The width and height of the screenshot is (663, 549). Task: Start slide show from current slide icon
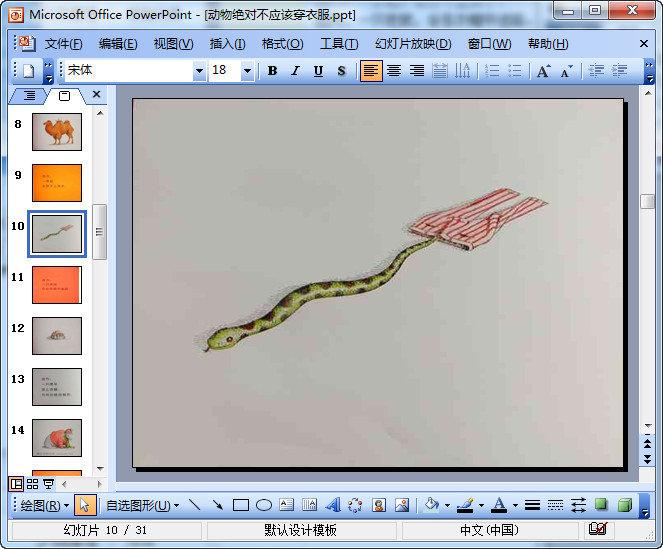tap(49, 484)
